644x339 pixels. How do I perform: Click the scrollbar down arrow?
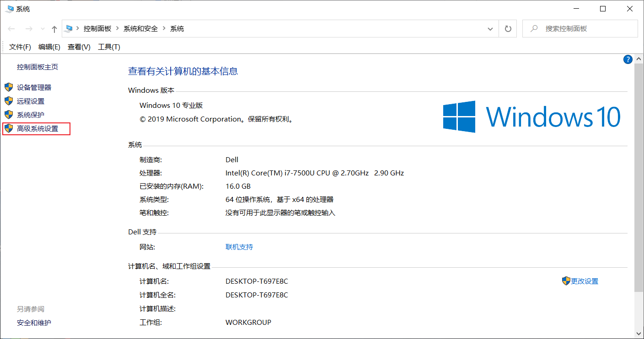[x=639, y=334]
